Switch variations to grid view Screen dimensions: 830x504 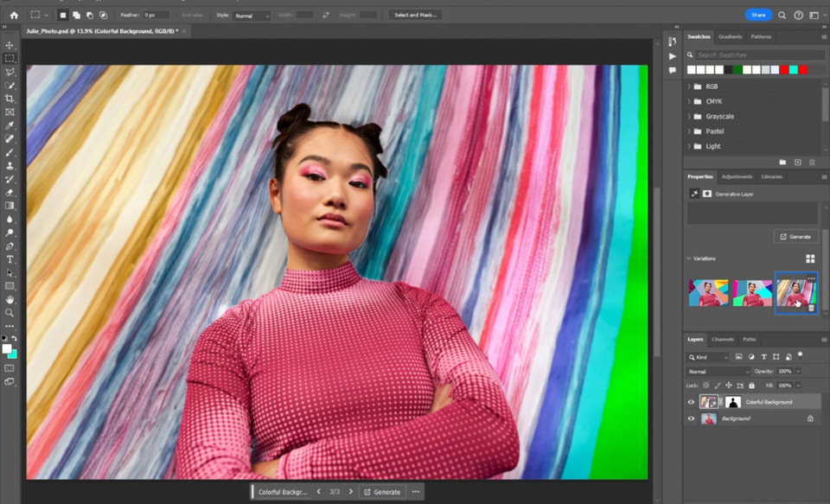(810, 258)
